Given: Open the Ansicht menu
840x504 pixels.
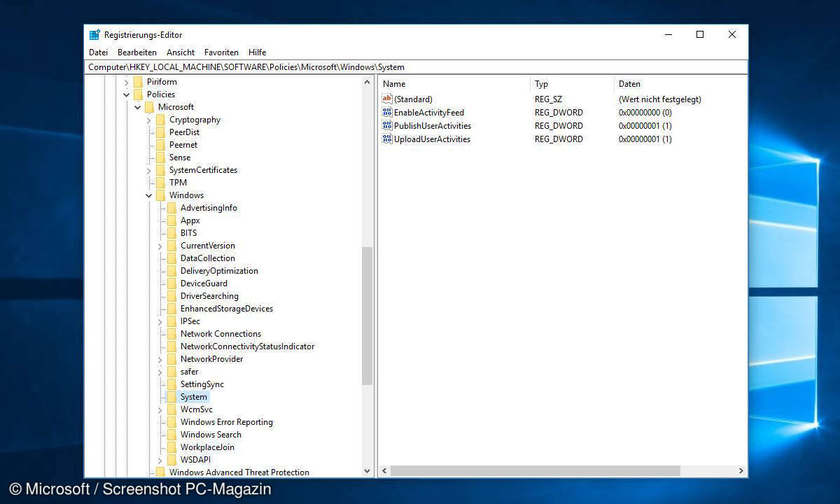Looking at the screenshot, I should [181, 52].
